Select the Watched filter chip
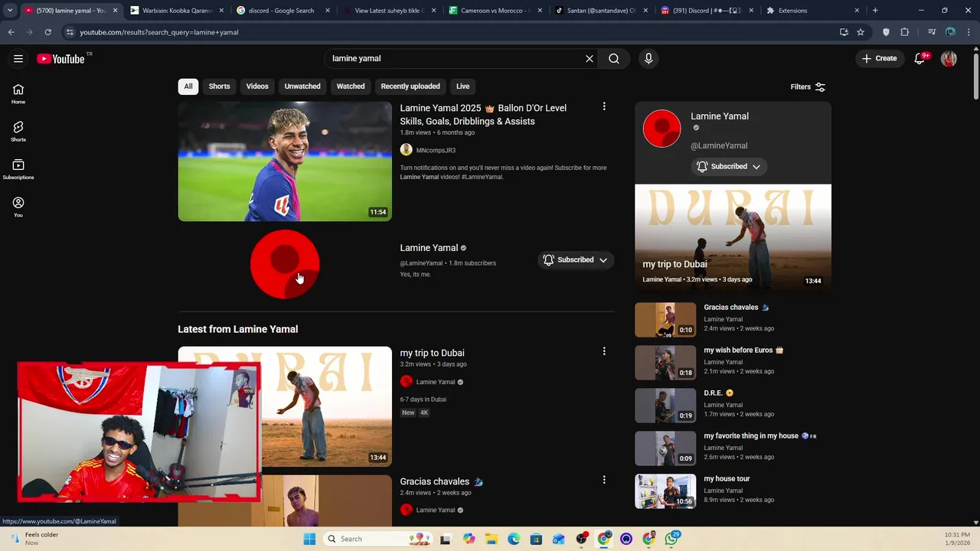 [x=351, y=86]
